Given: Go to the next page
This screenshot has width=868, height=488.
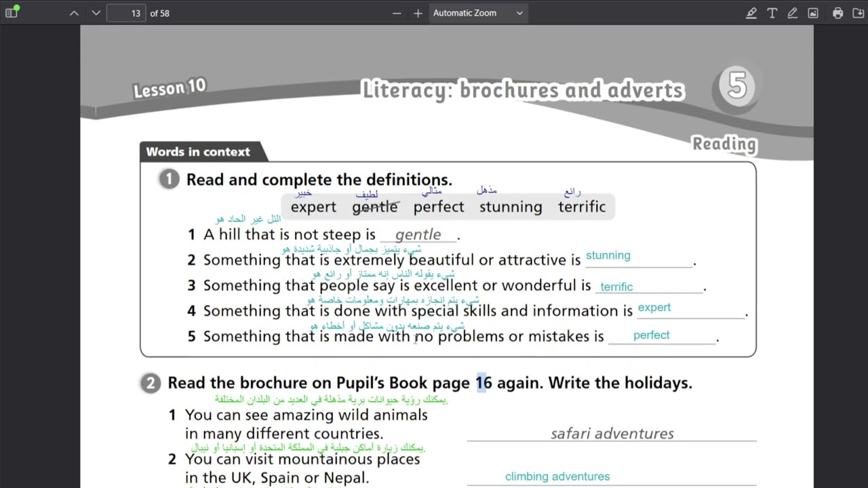Looking at the screenshot, I should coord(96,13).
